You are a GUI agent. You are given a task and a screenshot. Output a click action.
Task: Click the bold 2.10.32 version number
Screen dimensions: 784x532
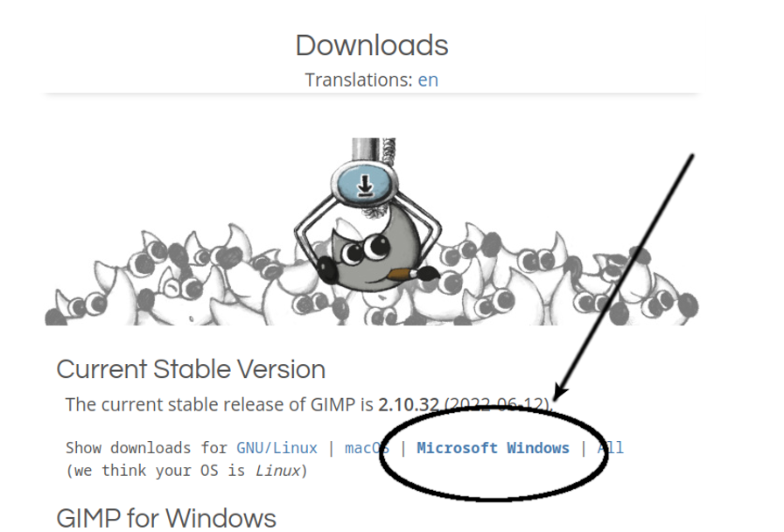[x=409, y=404]
